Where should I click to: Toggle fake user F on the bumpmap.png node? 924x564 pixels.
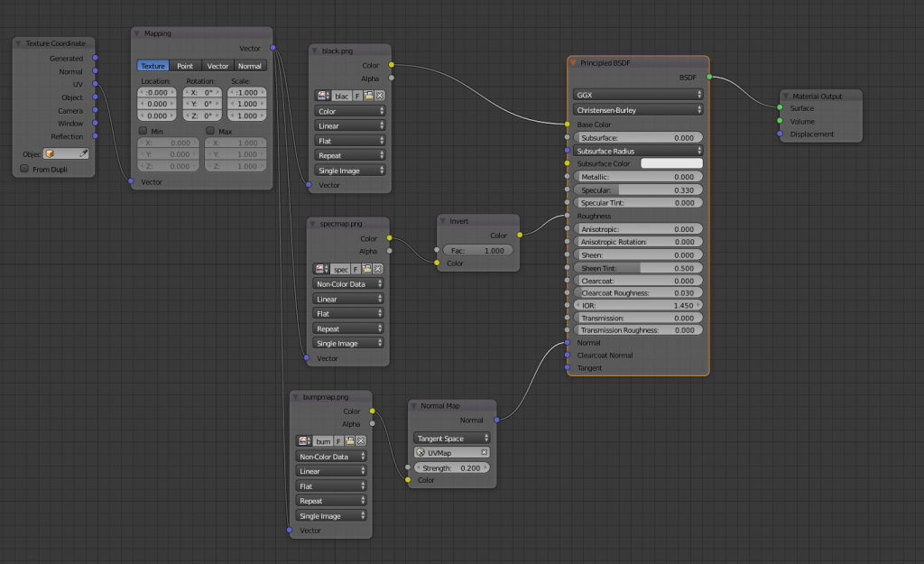coord(338,441)
